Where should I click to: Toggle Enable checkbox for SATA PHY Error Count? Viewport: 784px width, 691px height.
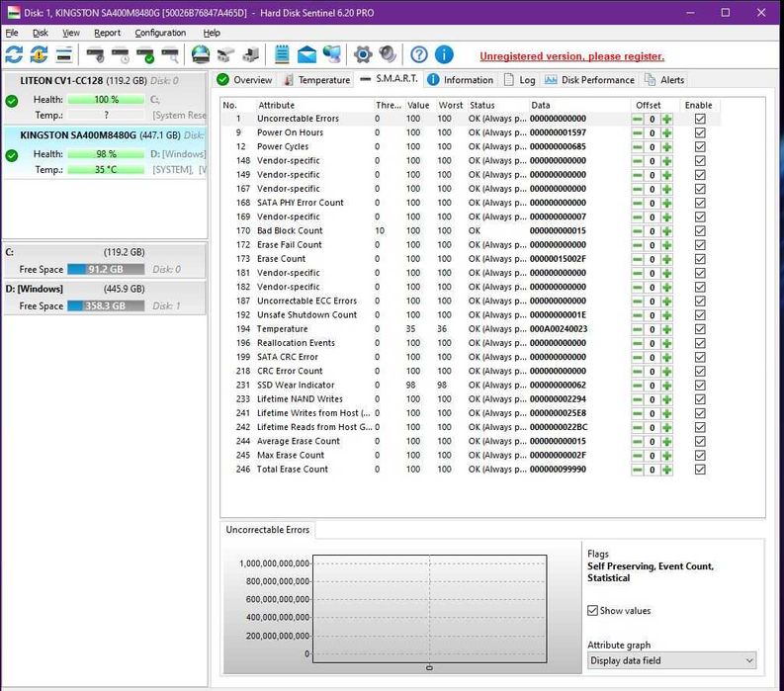pyautogui.click(x=700, y=203)
